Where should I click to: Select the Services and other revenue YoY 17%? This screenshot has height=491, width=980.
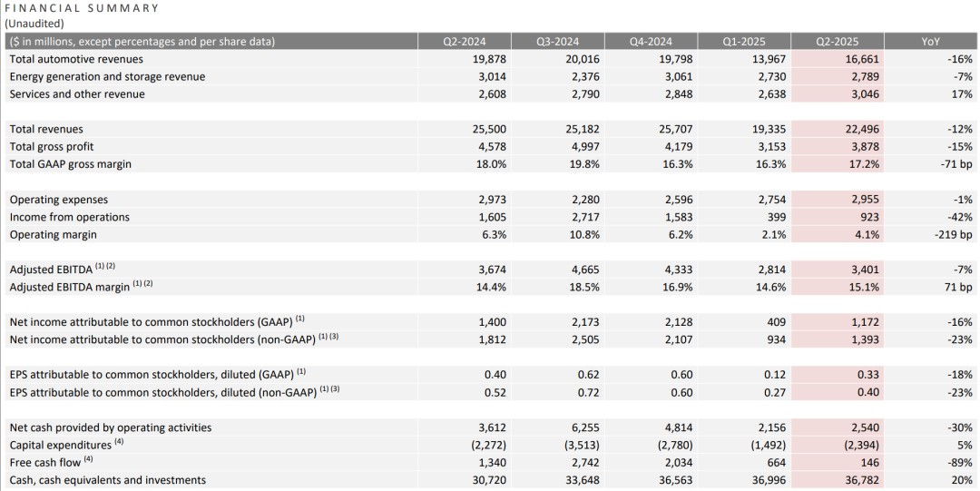click(963, 94)
